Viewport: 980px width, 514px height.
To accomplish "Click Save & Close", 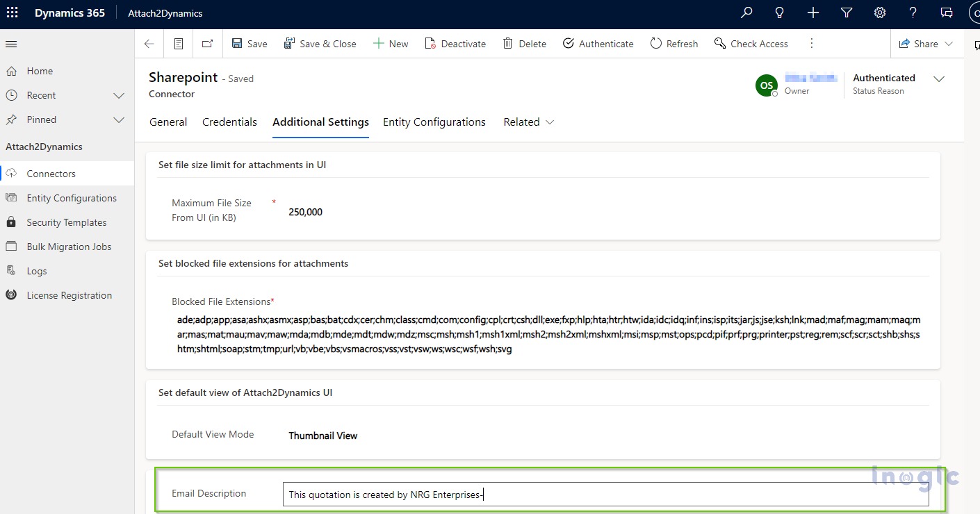I will pyautogui.click(x=320, y=44).
